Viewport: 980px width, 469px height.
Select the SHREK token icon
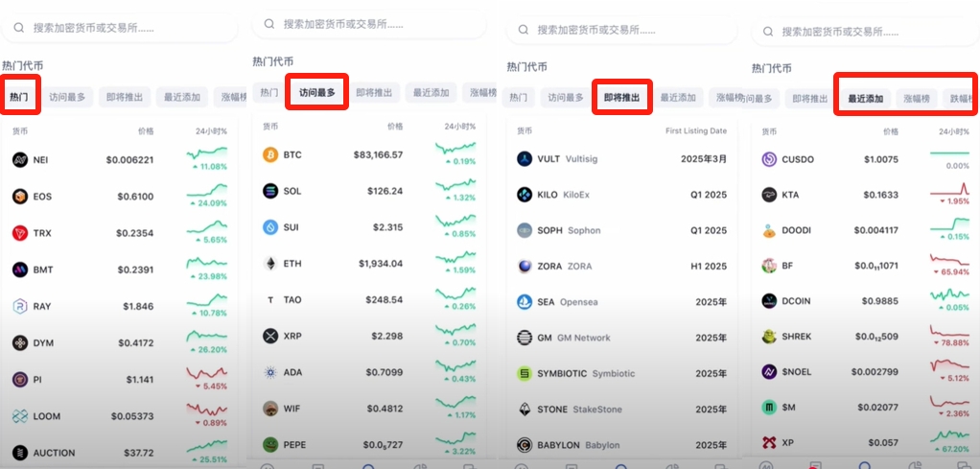(x=768, y=336)
